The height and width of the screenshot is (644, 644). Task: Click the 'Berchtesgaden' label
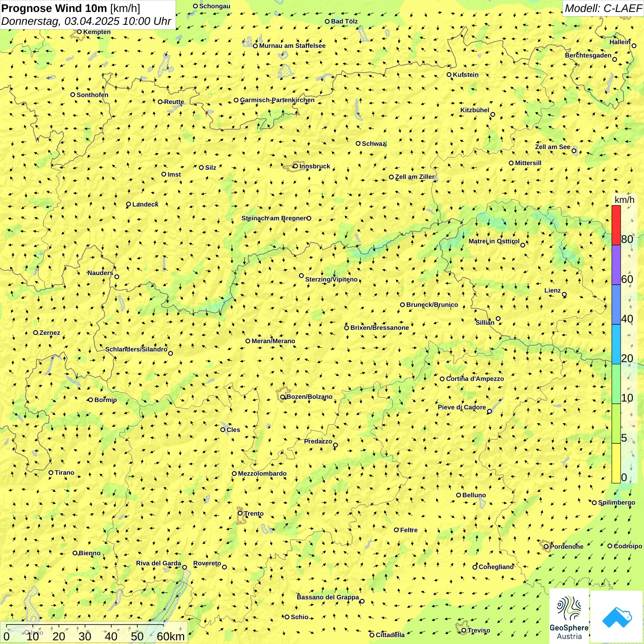coord(588,55)
